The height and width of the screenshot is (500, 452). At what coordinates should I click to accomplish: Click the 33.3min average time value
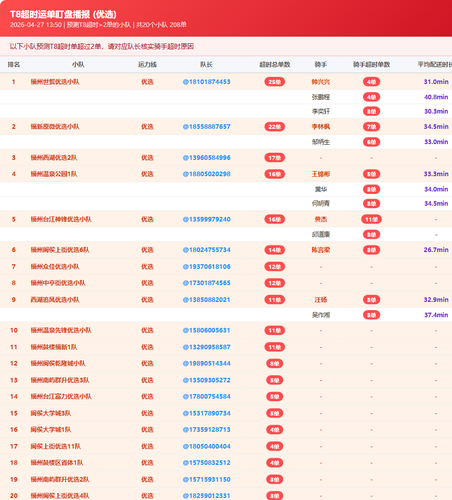(436, 174)
